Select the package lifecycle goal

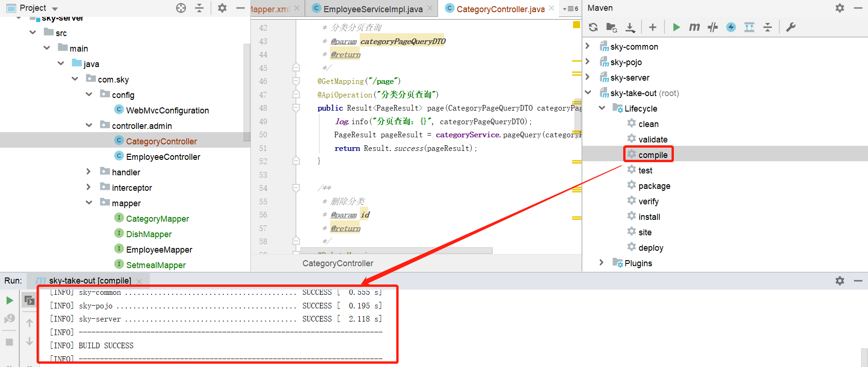coord(654,186)
